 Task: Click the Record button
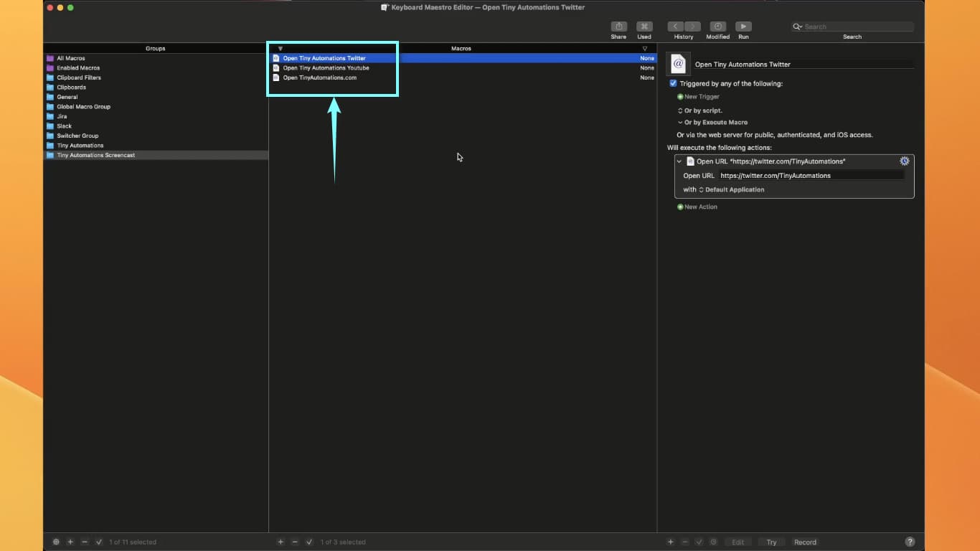(805, 542)
